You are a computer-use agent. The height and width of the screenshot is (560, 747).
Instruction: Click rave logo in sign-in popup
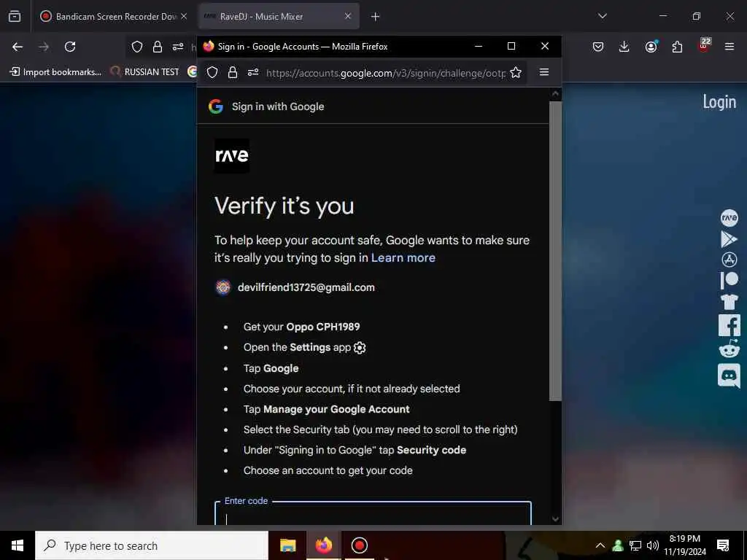(231, 156)
